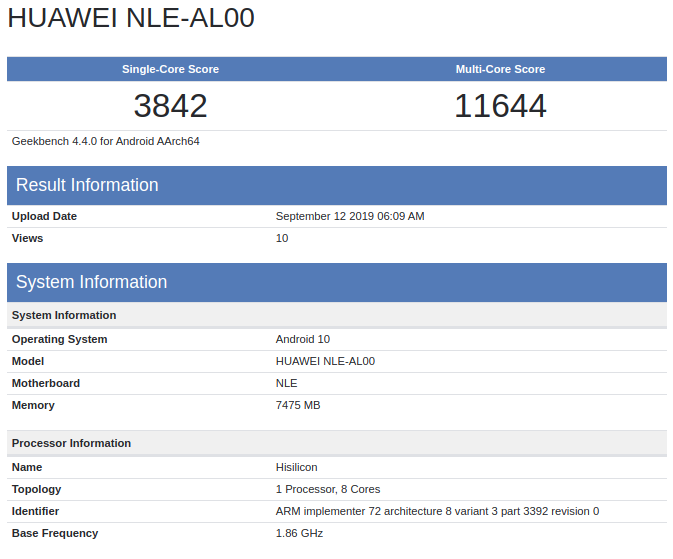Select the Multi-Core Score header
The height and width of the screenshot is (559, 673).
[x=500, y=69]
